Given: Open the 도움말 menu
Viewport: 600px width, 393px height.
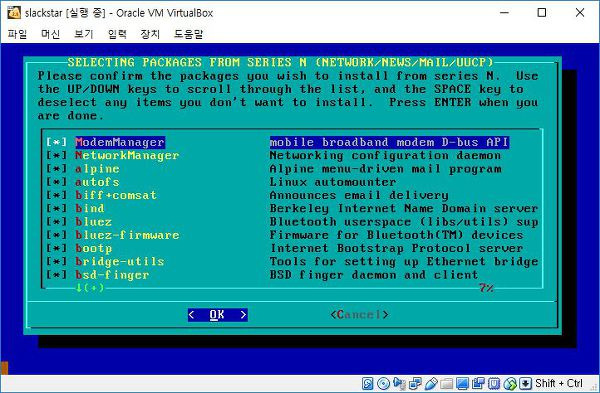Looking at the screenshot, I should pyautogui.click(x=188, y=34).
